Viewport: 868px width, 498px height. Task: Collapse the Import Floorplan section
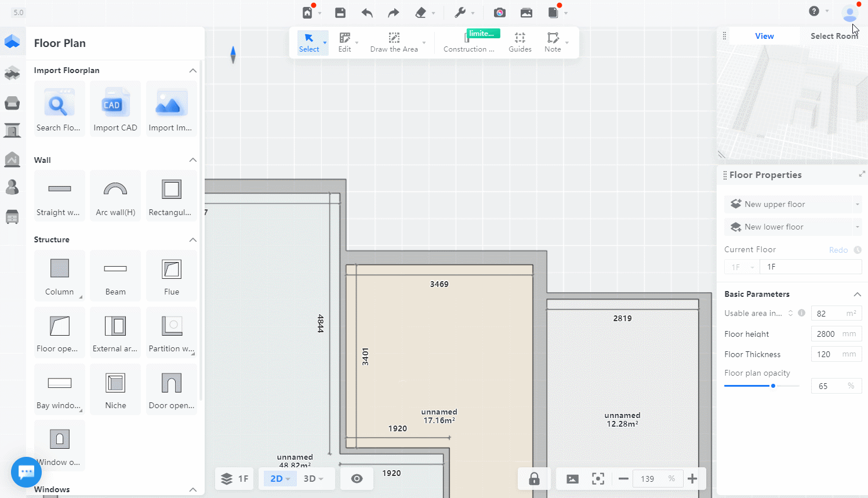pos(193,71)
